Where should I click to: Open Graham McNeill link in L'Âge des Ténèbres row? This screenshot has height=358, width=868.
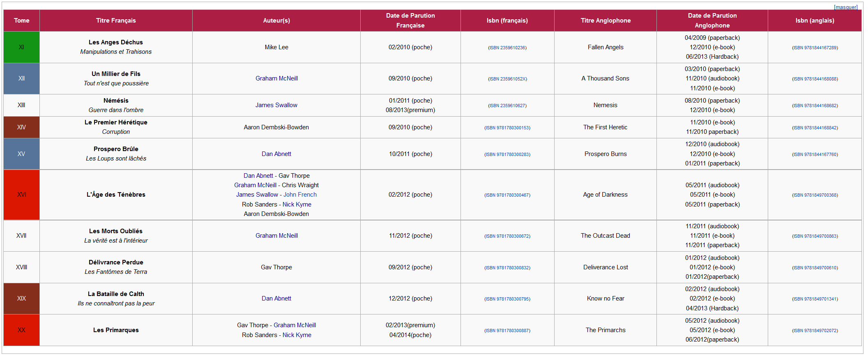[x=256, y=185]
